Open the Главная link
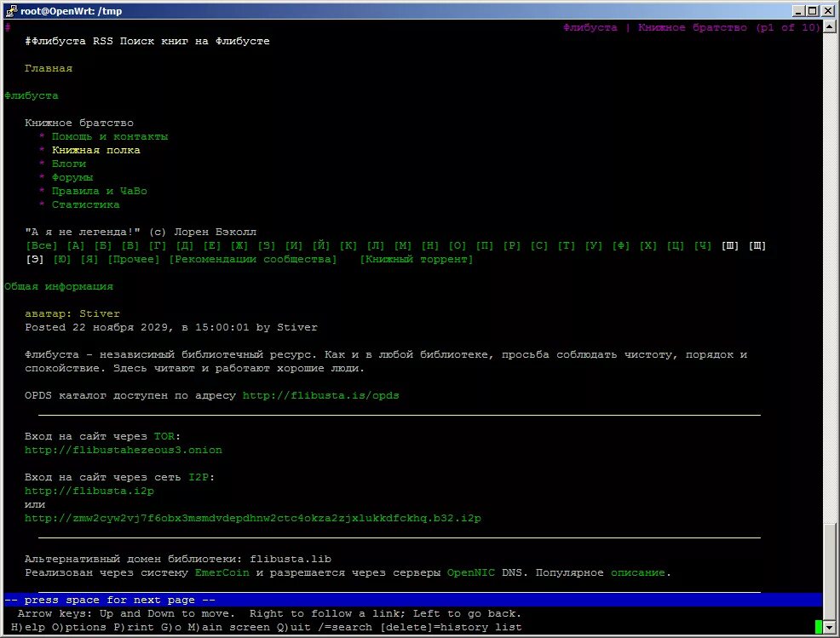840x638 pixels. 49,68
